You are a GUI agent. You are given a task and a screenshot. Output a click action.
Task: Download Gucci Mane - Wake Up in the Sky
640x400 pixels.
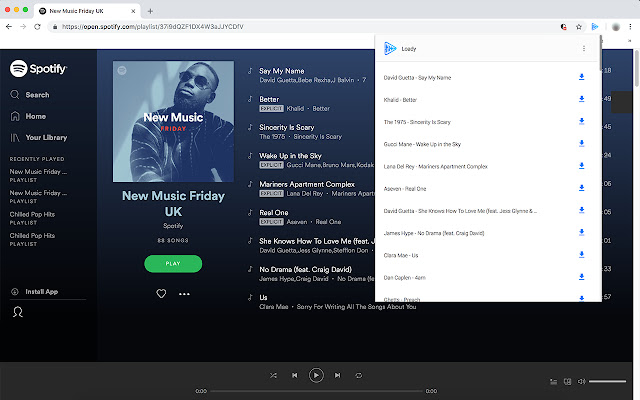pos(581,144)
